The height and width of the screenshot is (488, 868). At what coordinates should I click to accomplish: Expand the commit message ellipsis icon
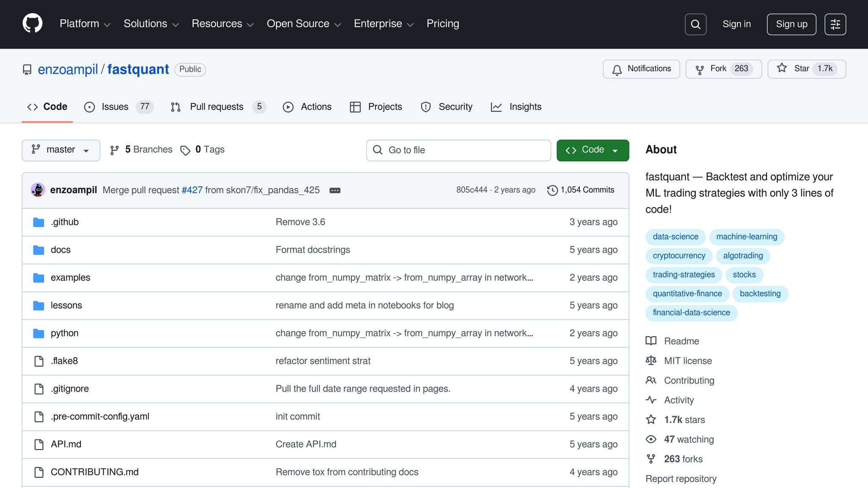point(335,191)
